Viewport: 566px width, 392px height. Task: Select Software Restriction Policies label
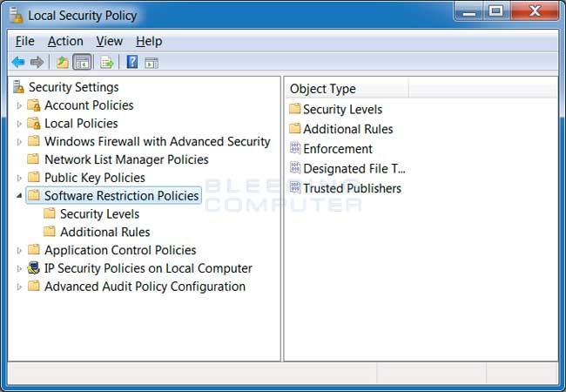click(122, 195)
